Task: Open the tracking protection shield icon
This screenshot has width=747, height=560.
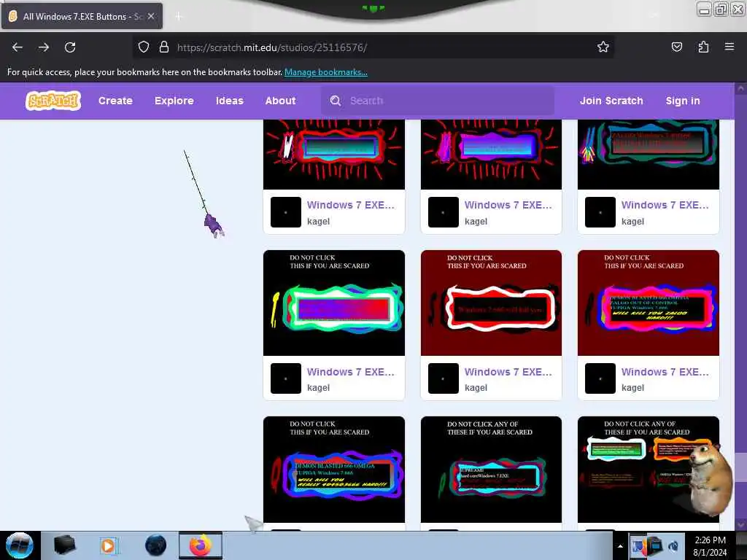Action: [x=144, y=47]
